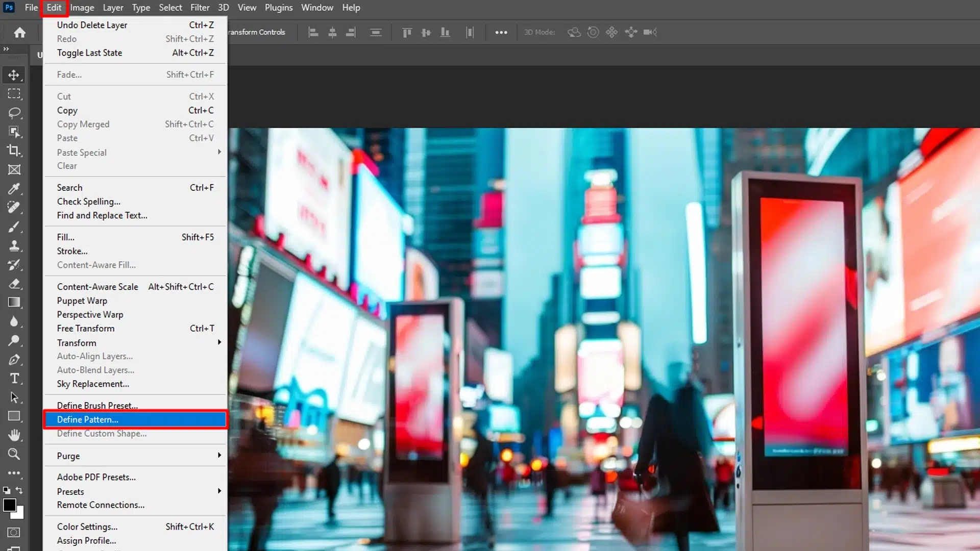Select the History Brush tool

click(x=14, y=265)
